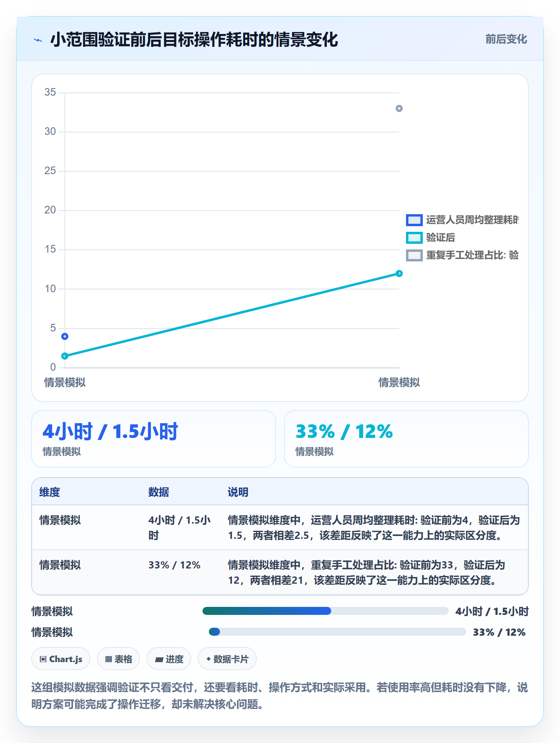Click the 4小时 / 1.5小时 progress bar
Image resolution: width=560 pixels, height=743 pixels.
click(325, 611)
